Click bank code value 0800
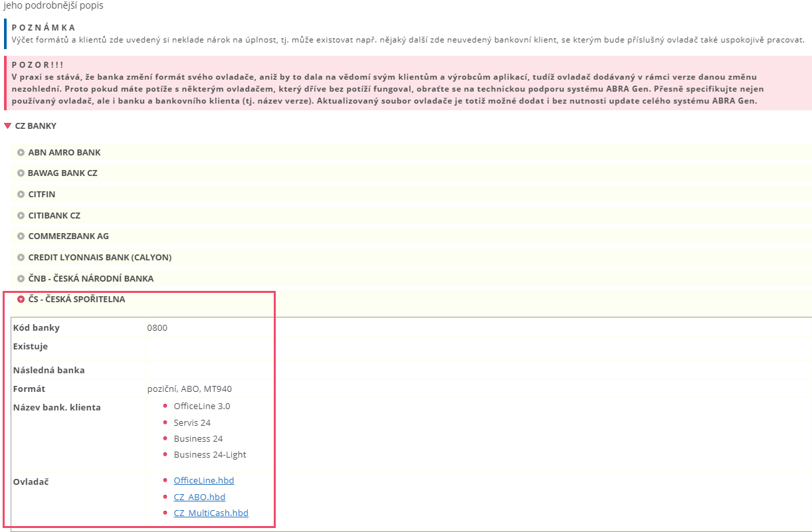This screenshot has width=812, height=532. coord(157,327)
